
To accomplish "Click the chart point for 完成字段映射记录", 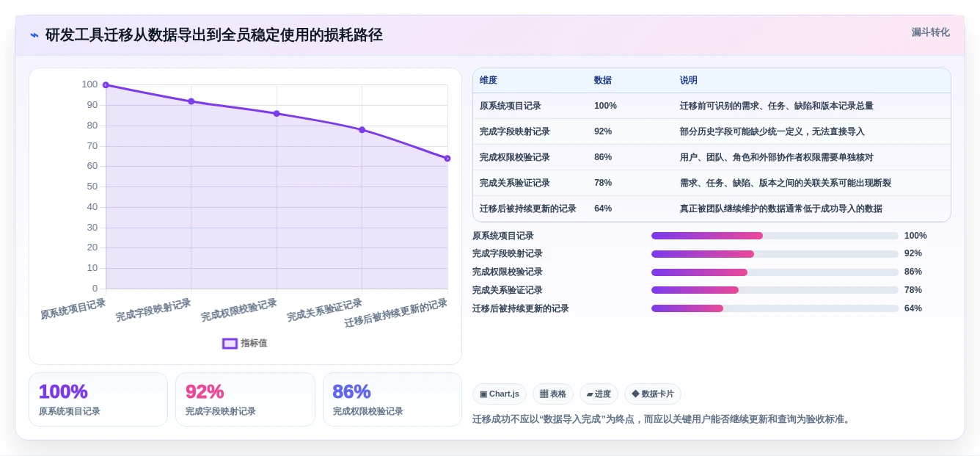I will (x=191, y=101).
